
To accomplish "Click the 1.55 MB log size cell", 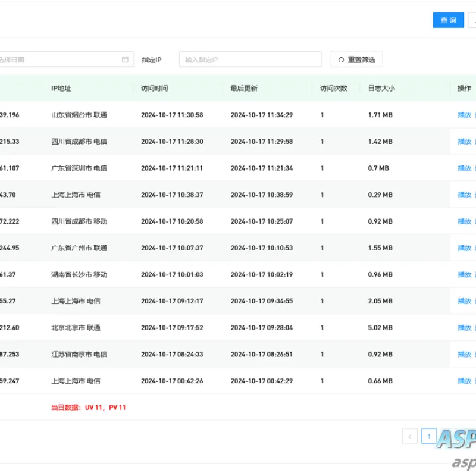I will [x=380, y=248].
